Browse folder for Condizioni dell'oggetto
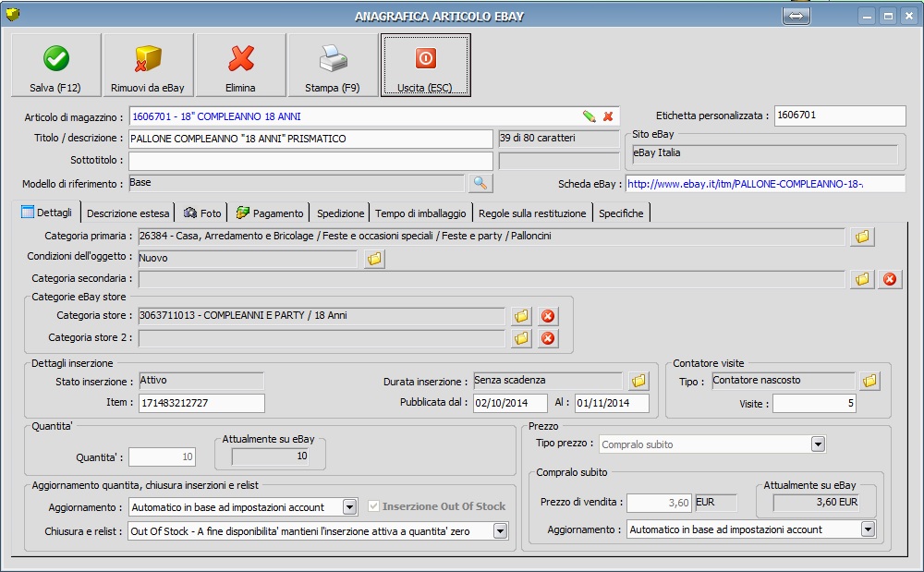The image size is (924, 572). tap(374, 259)
